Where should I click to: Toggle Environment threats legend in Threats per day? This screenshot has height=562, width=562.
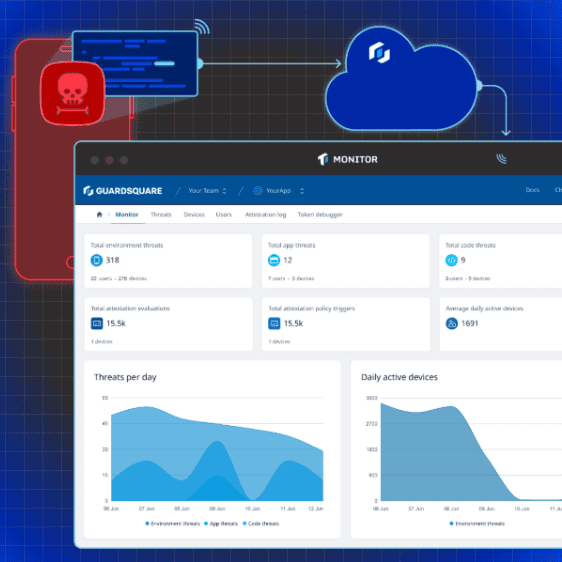click(173, 524)
